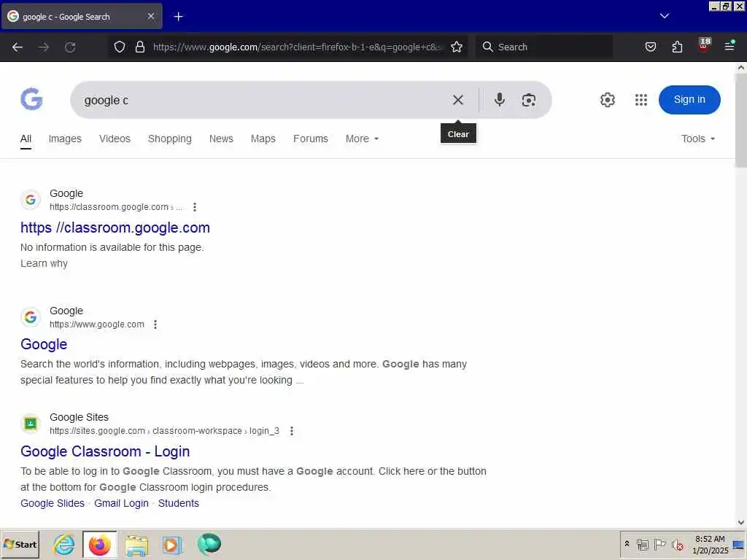Open File Explorer from taskbar
747x560 pixels.
[136, 545]
